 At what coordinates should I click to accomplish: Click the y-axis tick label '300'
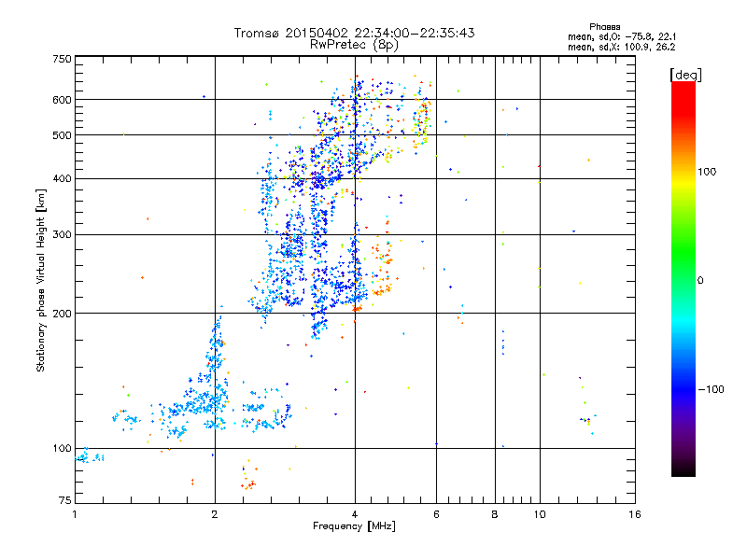point(62,235)
